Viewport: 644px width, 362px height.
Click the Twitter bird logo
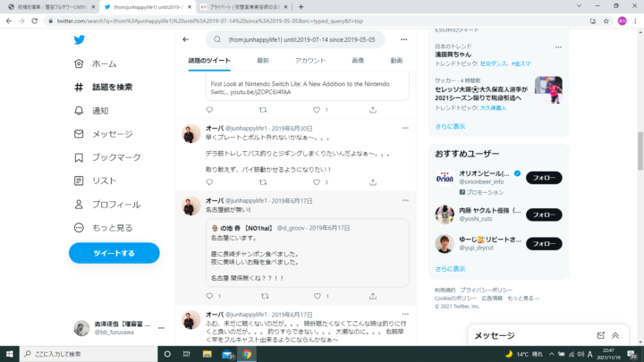[x=80, y=40]
